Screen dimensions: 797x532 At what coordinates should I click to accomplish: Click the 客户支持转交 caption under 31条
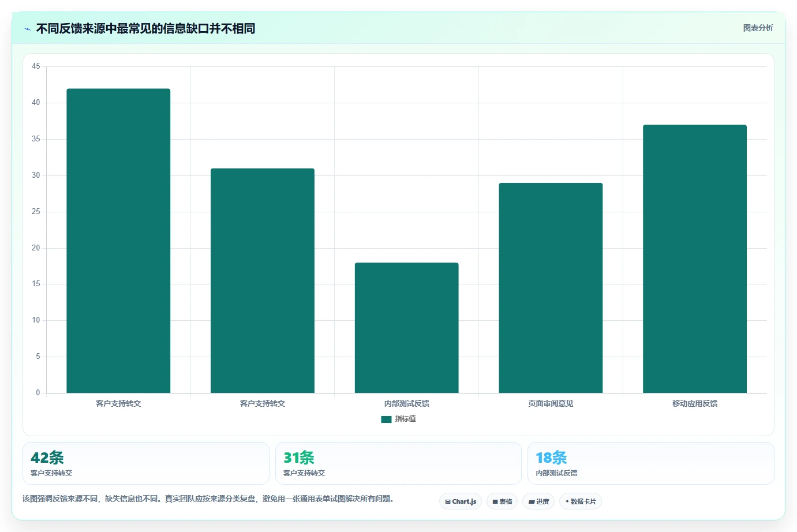tap(304, 473)
